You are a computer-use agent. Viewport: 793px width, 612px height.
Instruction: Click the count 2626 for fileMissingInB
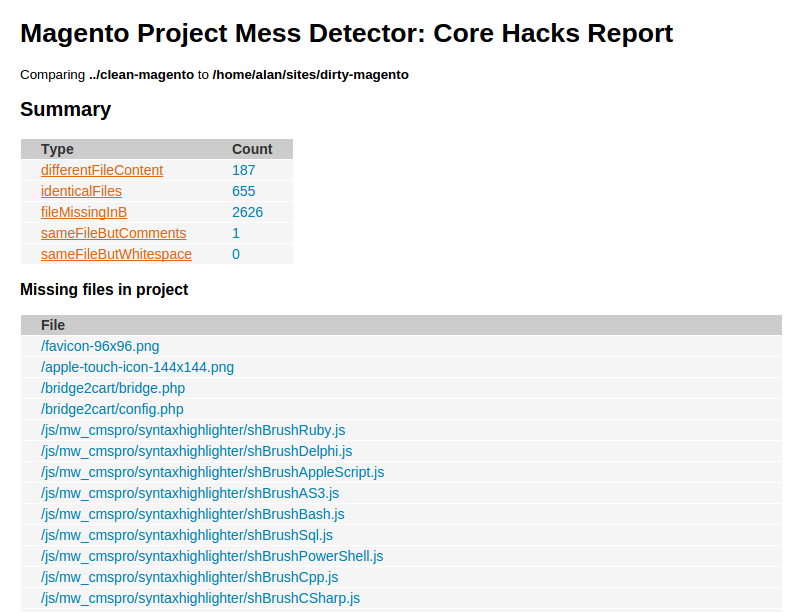click(x=247, y=212)
